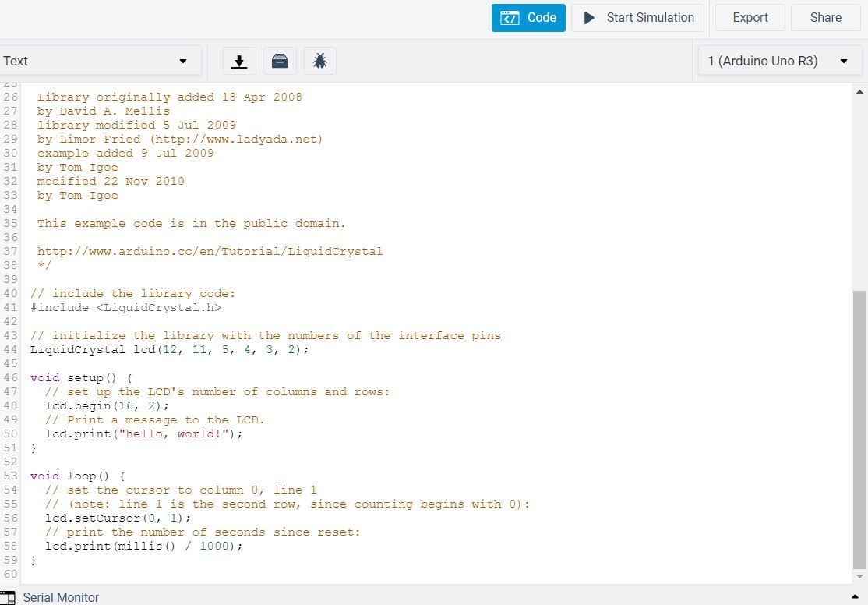The image size is (868, 605).
Task: Open the Serial Monitor tab
Action: point(61,597)
